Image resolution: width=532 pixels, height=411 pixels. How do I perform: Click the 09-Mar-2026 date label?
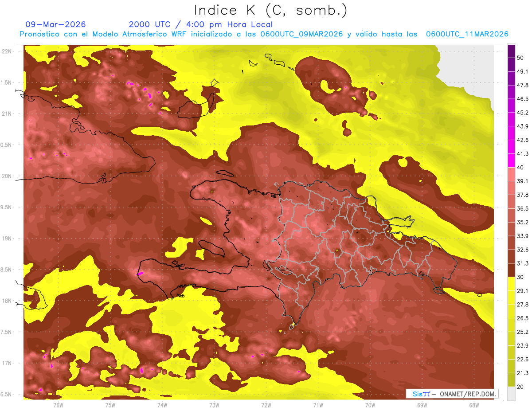click(56, 24)
